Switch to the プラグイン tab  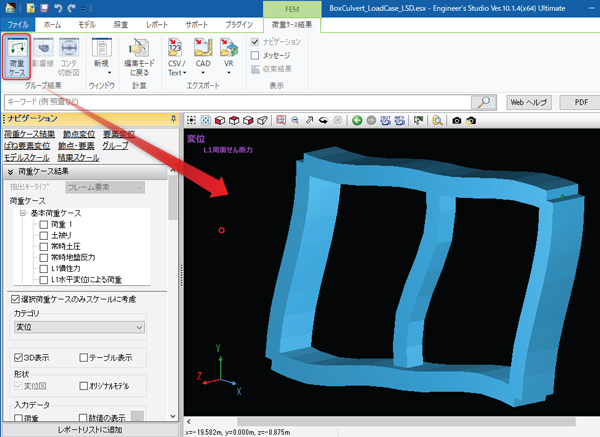click(239, 25)
